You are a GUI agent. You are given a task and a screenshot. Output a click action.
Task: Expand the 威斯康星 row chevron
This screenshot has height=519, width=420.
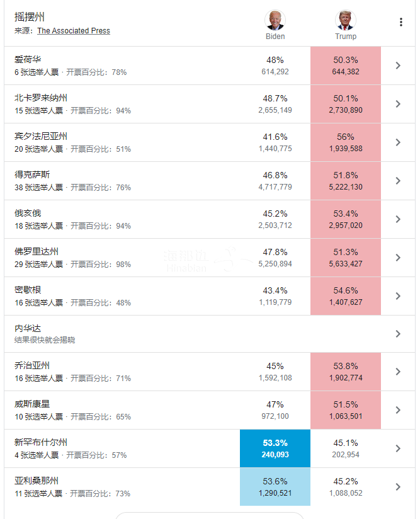click(x=398, y=410)
